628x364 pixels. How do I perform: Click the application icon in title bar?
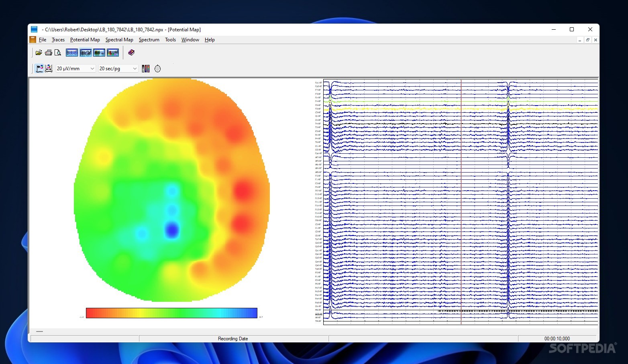pyautogui.click(x=34, y=29)
